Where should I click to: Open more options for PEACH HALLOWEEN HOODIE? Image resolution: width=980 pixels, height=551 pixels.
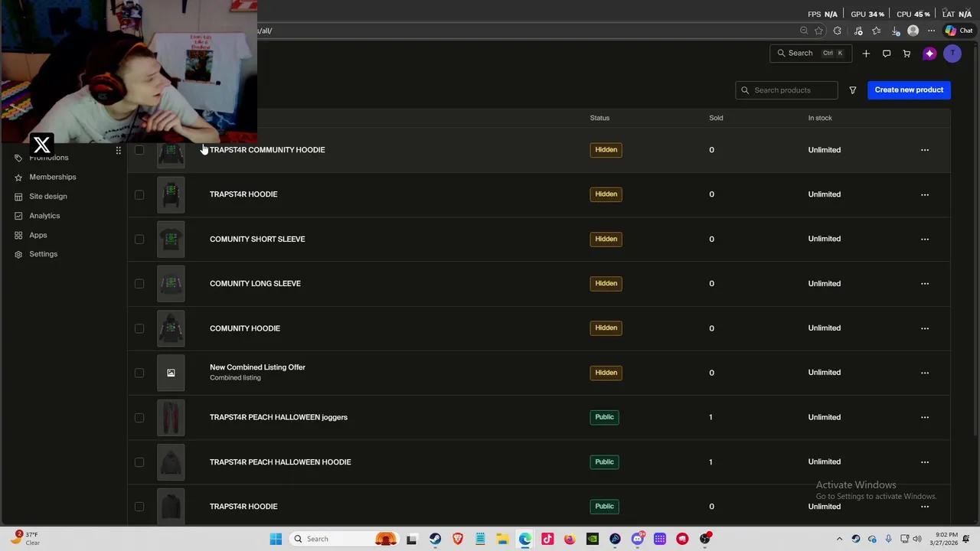[925, 461]
